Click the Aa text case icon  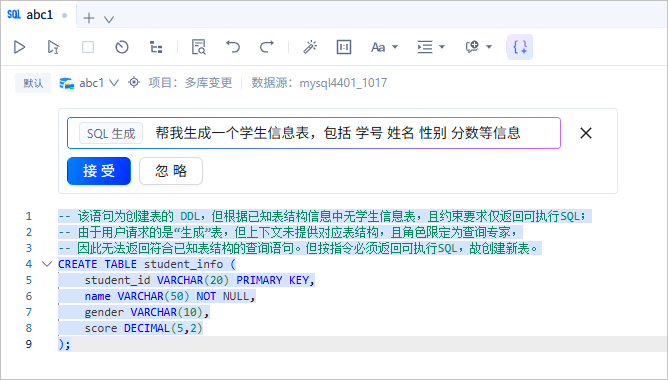pyautogui.click(x=378, y=47)
